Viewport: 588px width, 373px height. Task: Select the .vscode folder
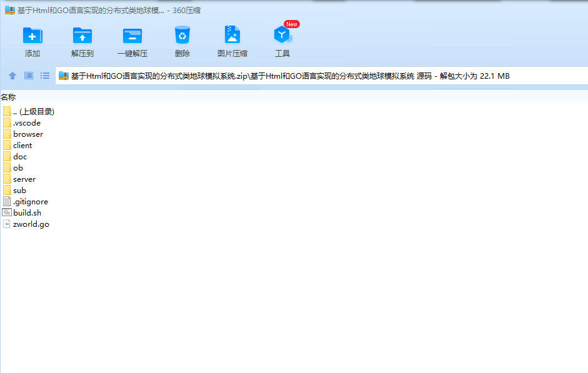pos(27,122)
